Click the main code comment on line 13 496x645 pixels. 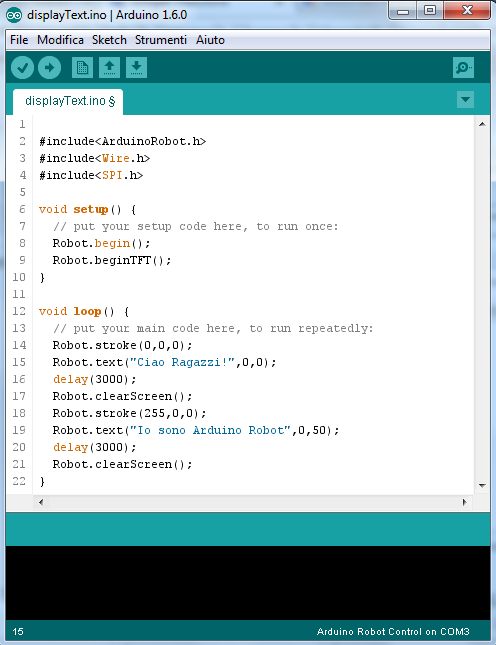[213, 329]
